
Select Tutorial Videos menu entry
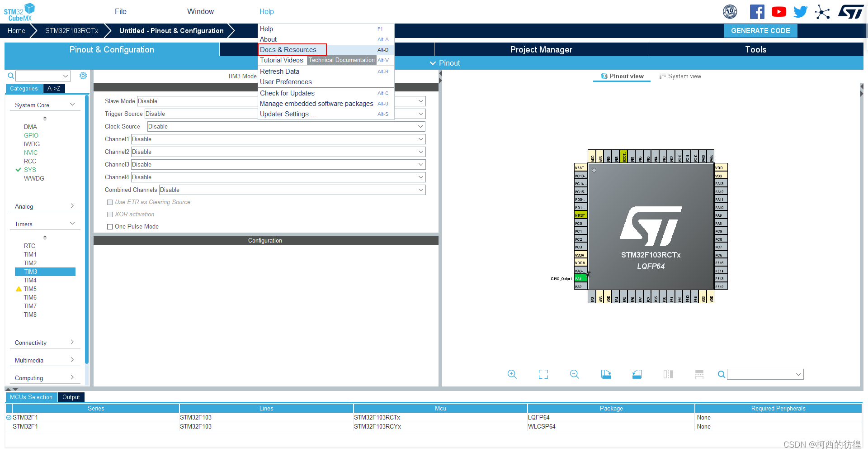click(x=282, y=60)
